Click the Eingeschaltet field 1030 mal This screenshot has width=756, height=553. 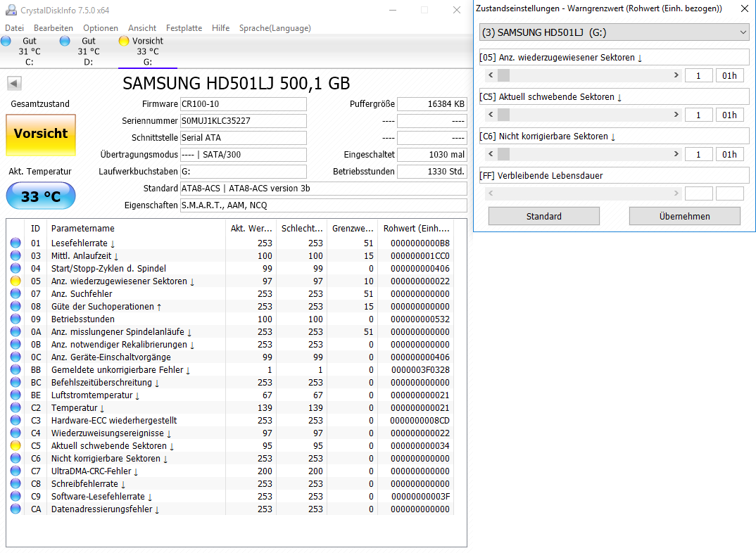coord(432,155)
